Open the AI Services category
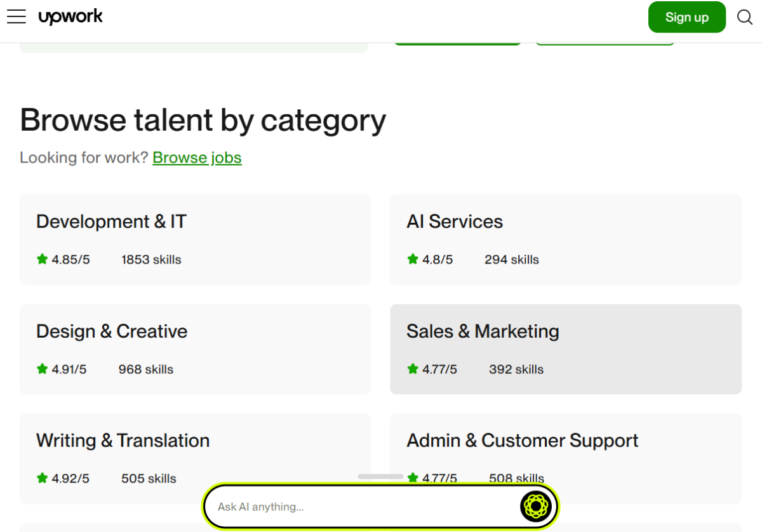The image size is (762, 532). [x=565, y=239]
